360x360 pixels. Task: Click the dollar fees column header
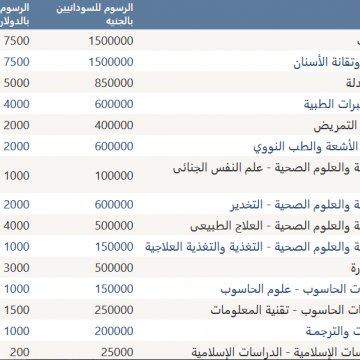coord(15,14)
